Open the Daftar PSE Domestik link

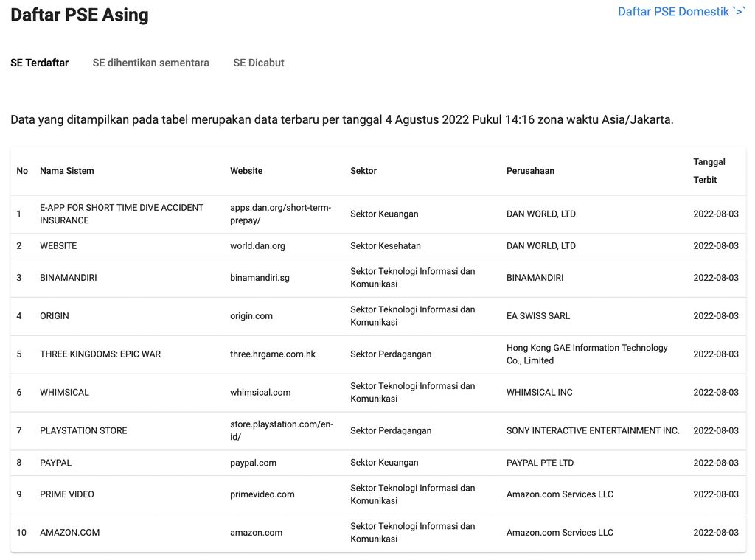tap(681, 12)
